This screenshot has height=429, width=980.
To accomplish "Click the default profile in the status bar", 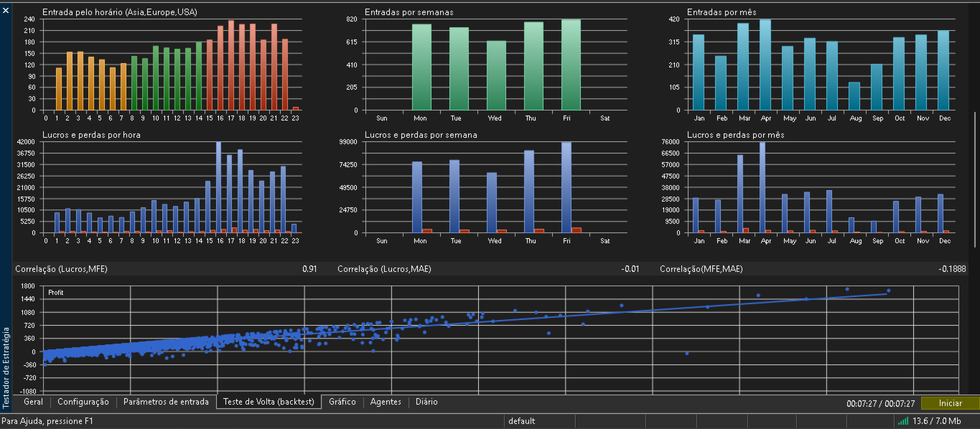I will click(x=522, y=421).
